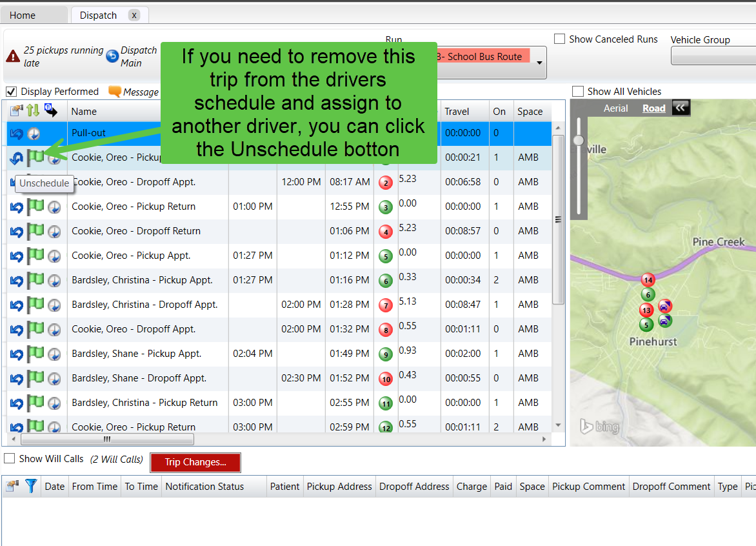Click scroll down arrow of trip grid
The image size is (756, 546).
[x=558, y=425]
